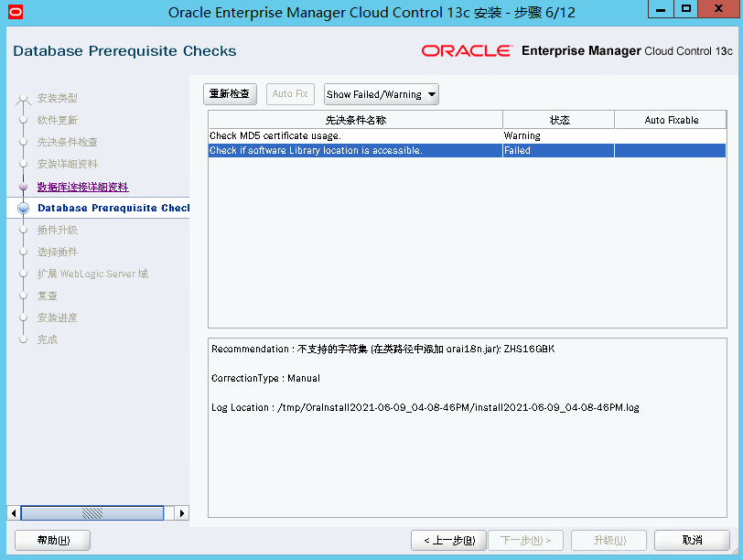This screenshot has width=743, height=560.
Task: Click the 下一步(N) next button
Action: [525, 540]
